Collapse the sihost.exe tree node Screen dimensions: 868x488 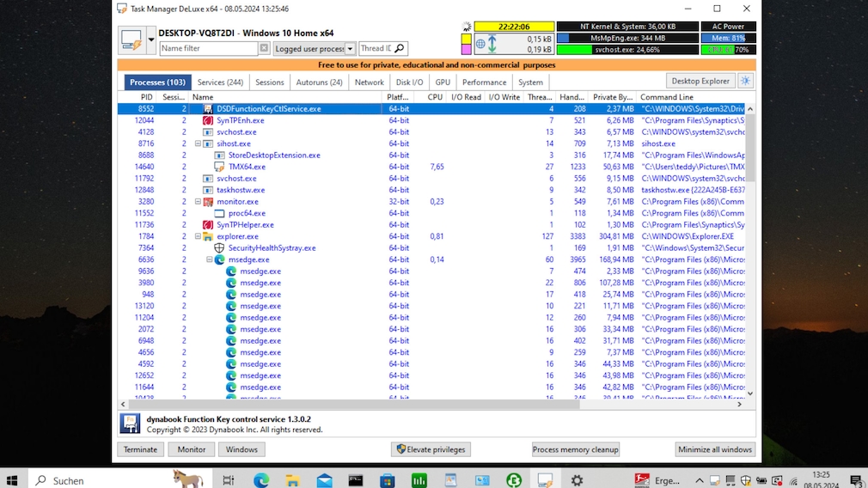198,143
